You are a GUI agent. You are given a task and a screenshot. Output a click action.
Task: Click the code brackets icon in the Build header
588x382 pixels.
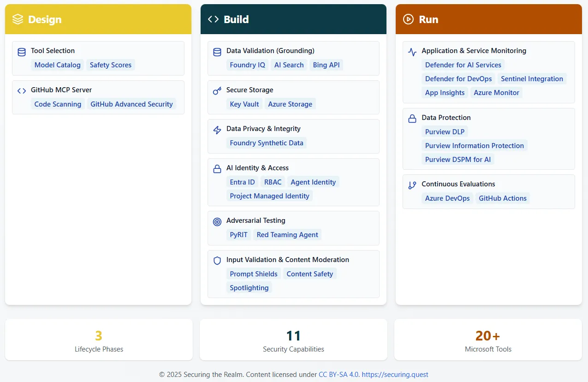tap(213, 19)
